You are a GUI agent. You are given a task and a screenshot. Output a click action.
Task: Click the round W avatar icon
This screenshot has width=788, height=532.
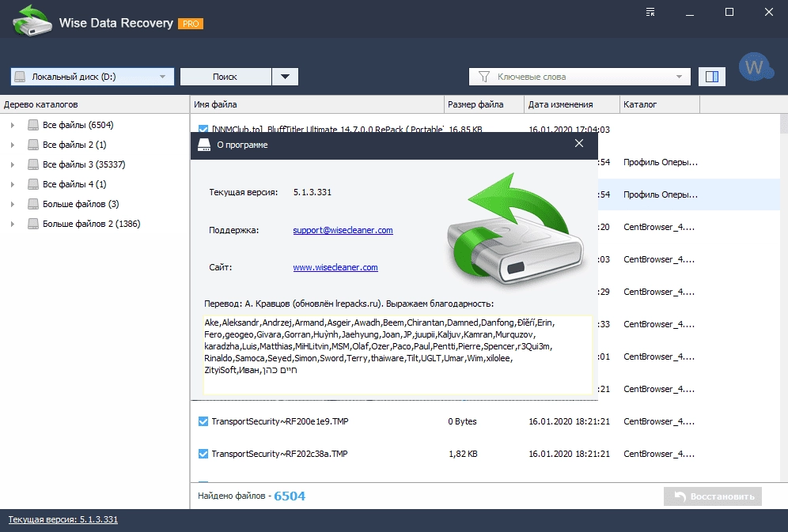pos(756,66)
